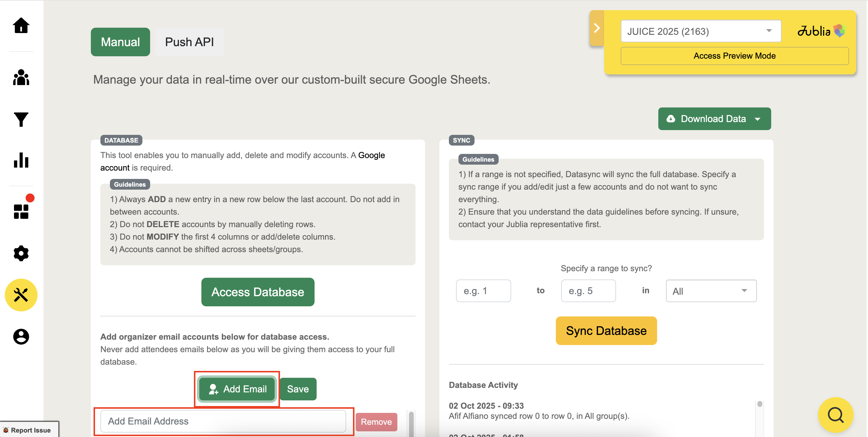Open the bar chart analytics icon
The height and width of the screenshot is (437, 868).
click(21, 160)
